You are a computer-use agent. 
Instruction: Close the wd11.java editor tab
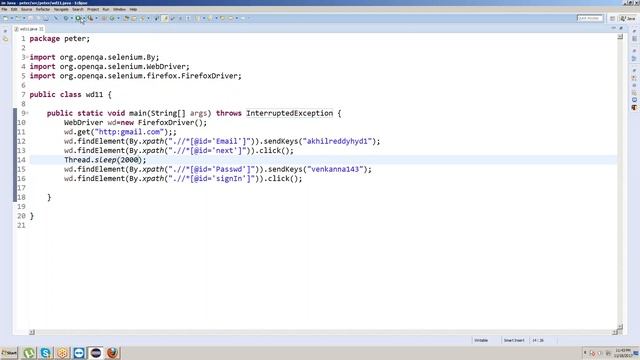point(41,29)
